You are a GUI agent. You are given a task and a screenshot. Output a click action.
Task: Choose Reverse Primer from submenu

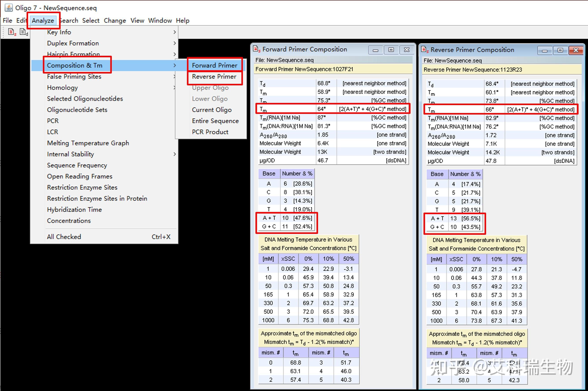tap(214, 77)
